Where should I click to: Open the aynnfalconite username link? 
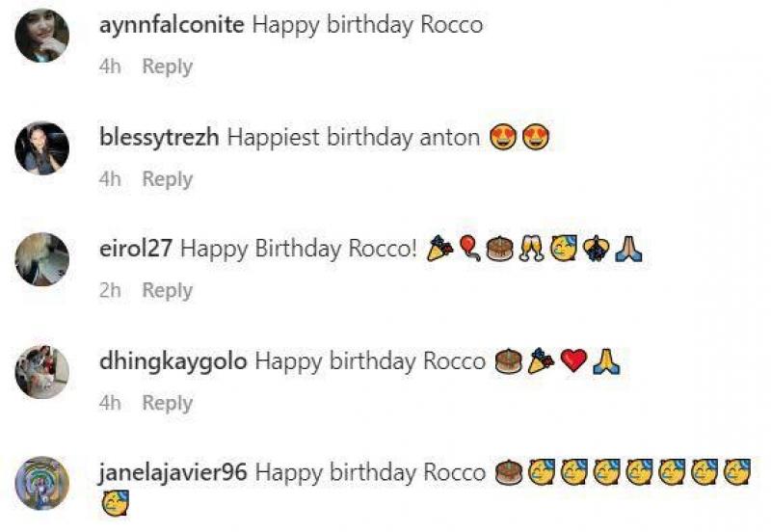click(x=172, y=26)
